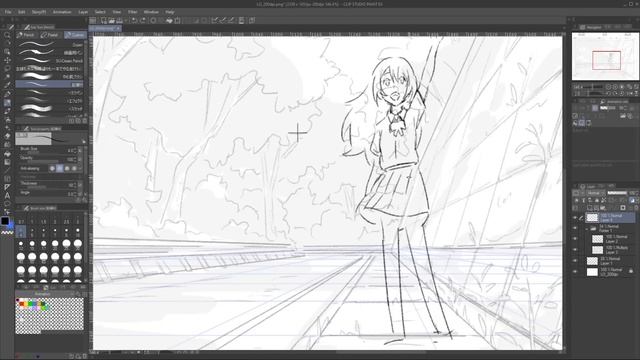Select the Auto select wand tool
The height and width of the screenshot is (360, 640).
pos(7,77)
